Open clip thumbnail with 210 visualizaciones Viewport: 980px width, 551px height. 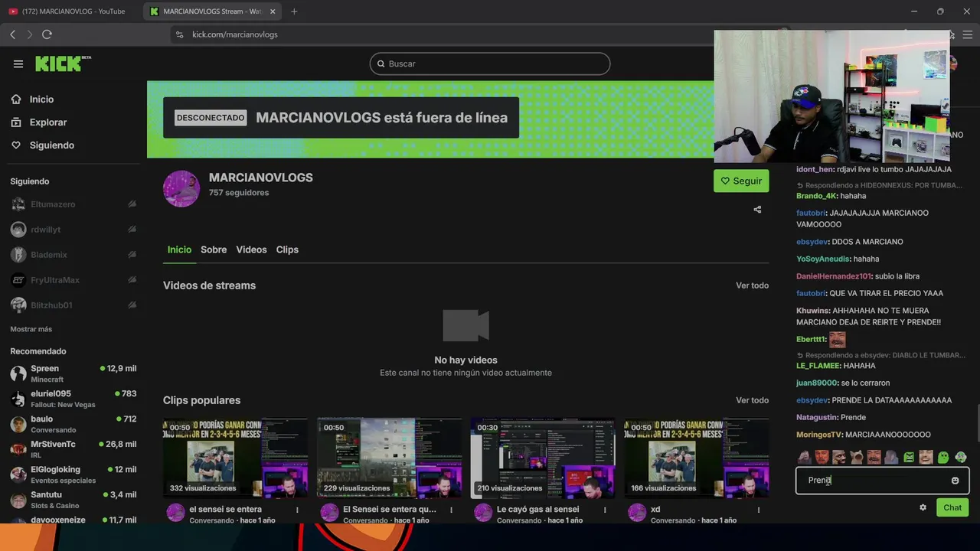point(543,458)
